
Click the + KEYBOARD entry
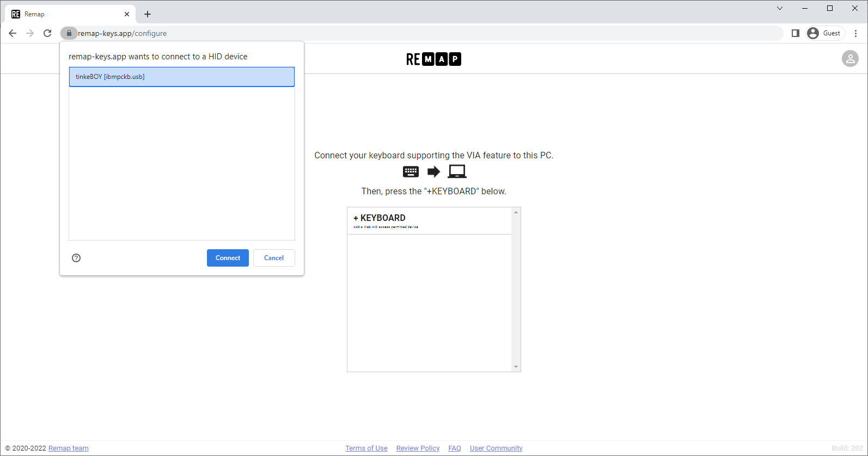tap(429, 221)
